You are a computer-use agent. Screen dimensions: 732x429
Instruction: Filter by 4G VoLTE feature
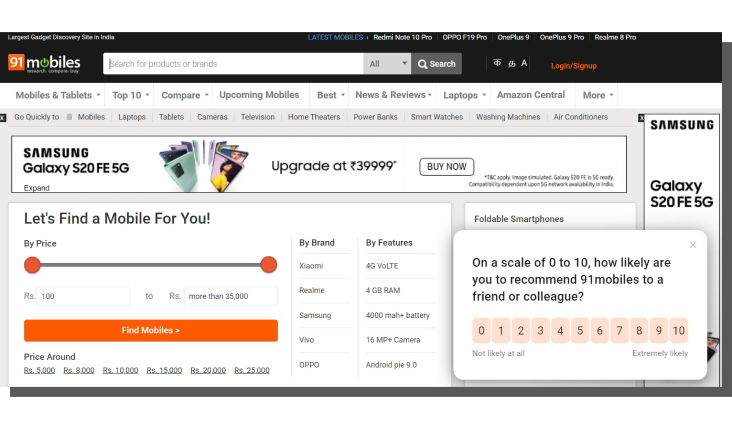pyautogui.click(x=382, y=266)
